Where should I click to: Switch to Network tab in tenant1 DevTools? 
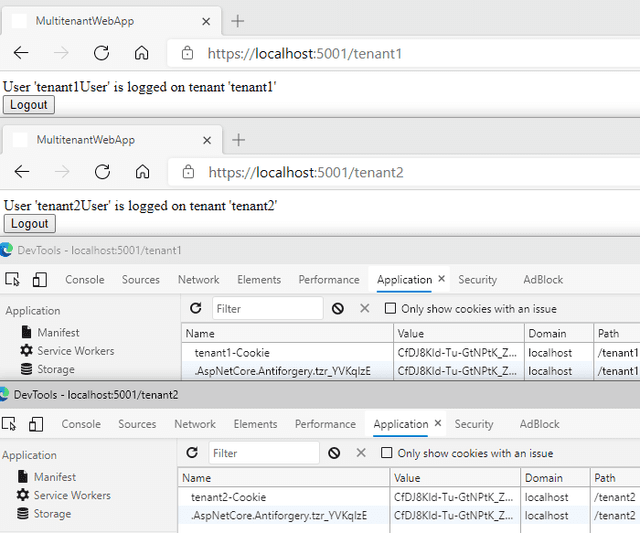click(198, 280)
